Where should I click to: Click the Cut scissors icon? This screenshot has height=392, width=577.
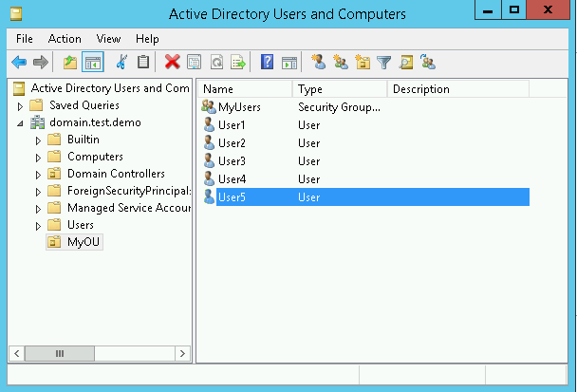click(x=121, y=62)
